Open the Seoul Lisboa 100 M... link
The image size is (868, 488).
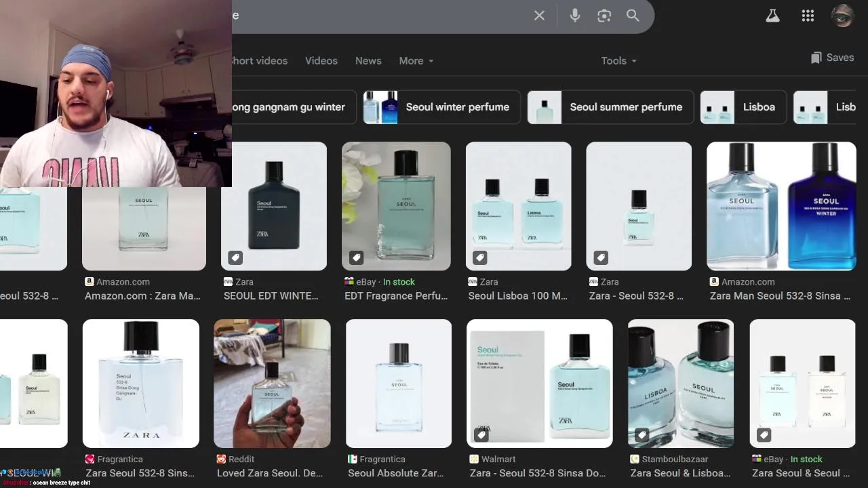[518, 296]
